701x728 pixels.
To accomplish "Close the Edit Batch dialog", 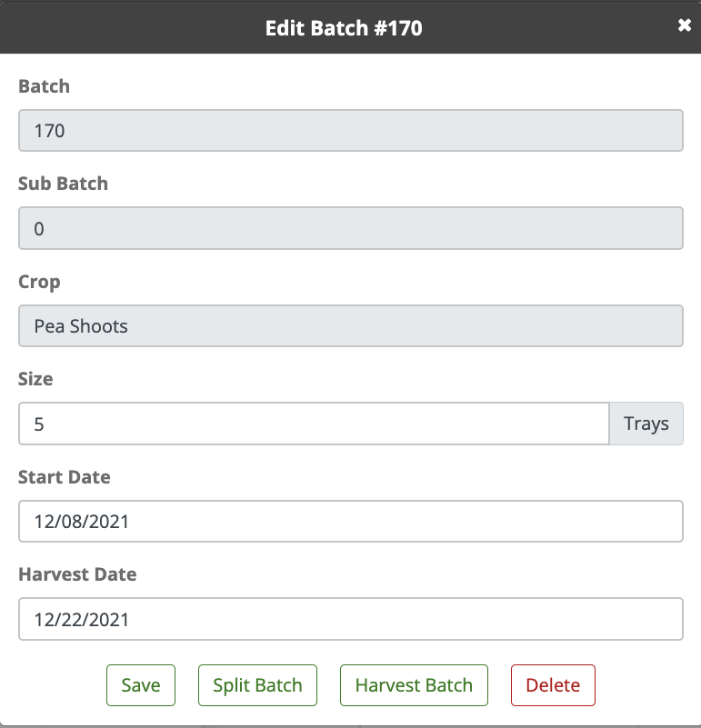I will [x=685, y=26].
